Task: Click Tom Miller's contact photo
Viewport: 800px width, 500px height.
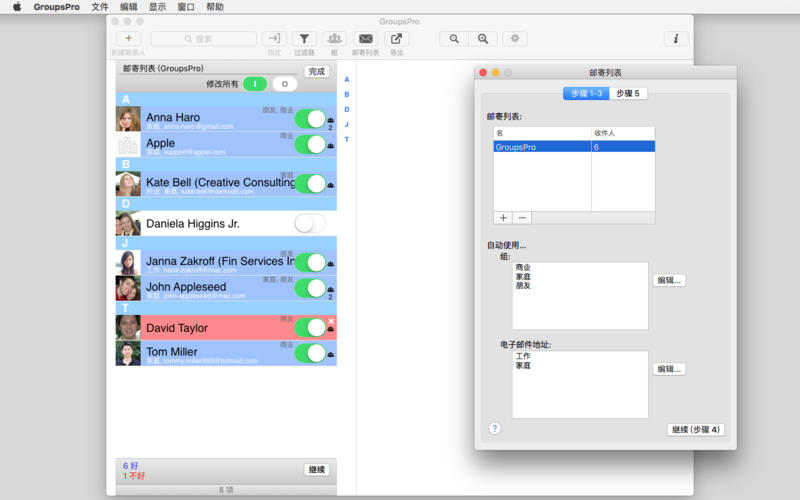Action: [x=128, y=353]
